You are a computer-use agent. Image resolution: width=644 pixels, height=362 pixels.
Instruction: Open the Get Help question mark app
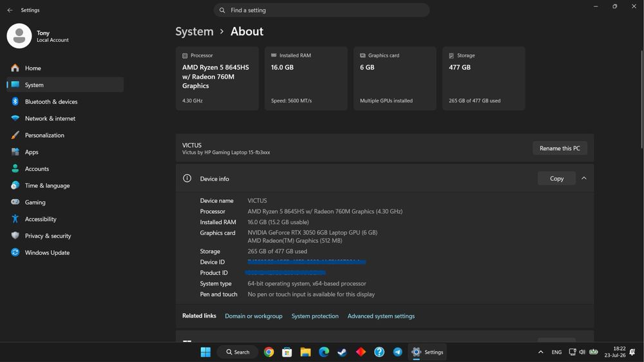(x=379, y=352)
